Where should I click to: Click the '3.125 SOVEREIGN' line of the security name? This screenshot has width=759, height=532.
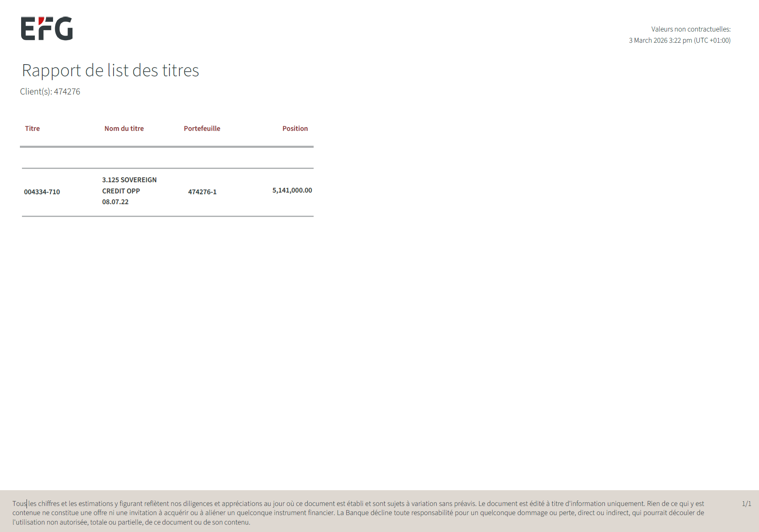point(129,180)
